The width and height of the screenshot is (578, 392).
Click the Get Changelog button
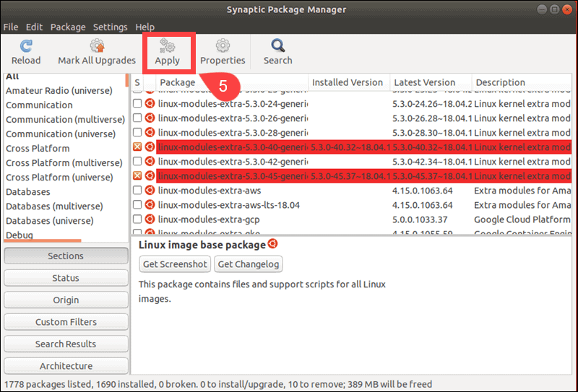click(249, 264)
